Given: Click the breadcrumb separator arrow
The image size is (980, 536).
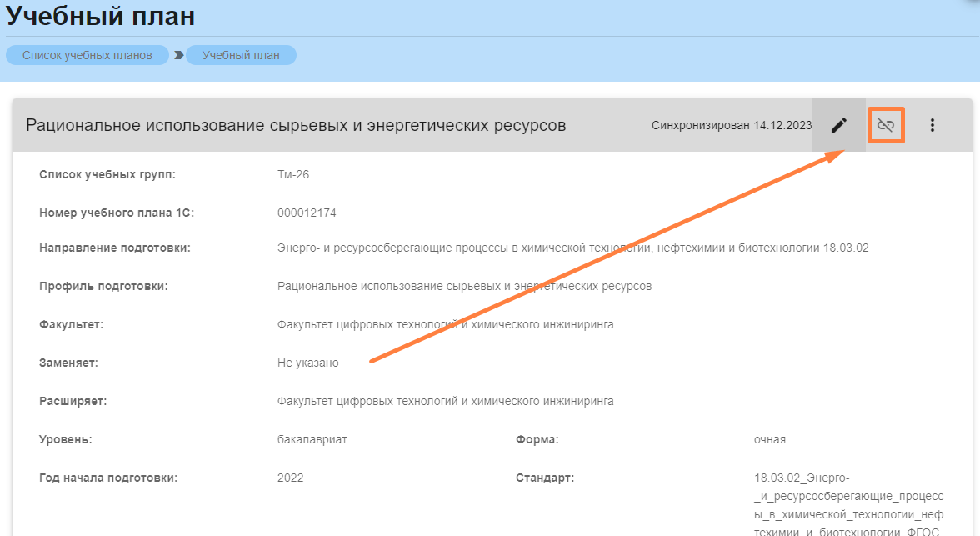Looking at the screenshot, I should (x=178, y=56).
